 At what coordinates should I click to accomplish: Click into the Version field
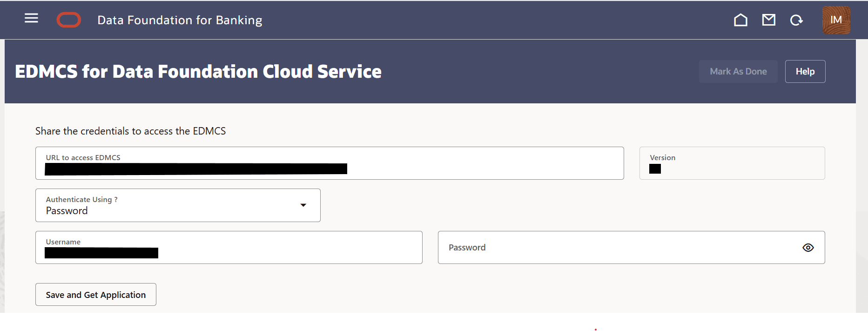pos(732,163)
